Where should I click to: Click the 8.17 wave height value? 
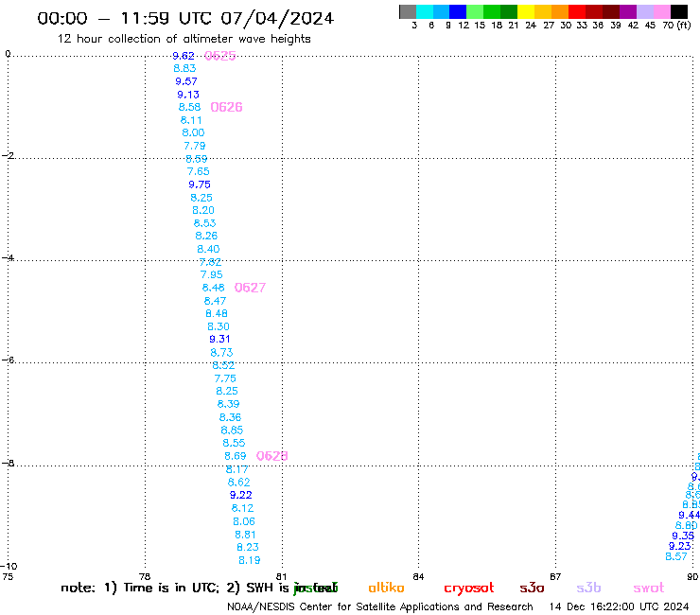tap(236, 470)
